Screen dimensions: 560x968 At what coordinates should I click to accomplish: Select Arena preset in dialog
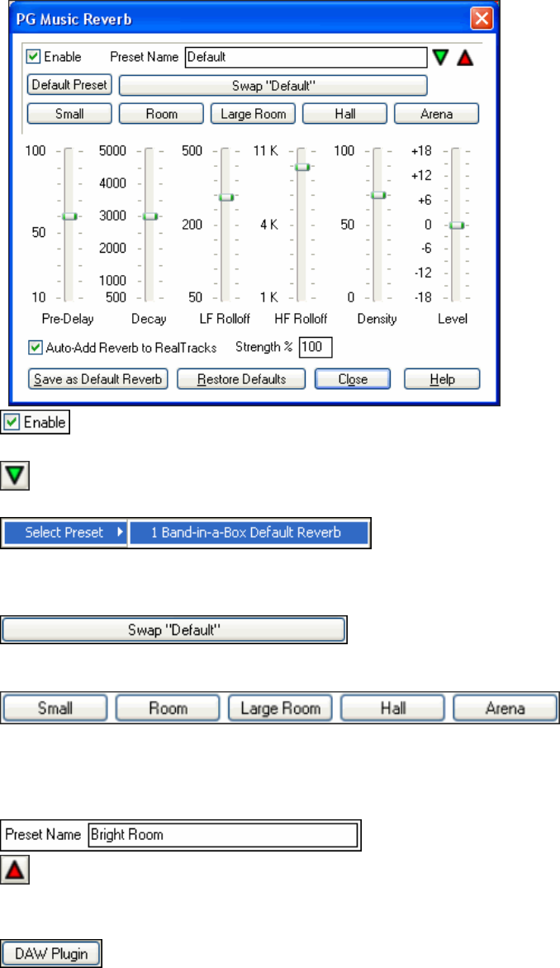click(436, 114)
